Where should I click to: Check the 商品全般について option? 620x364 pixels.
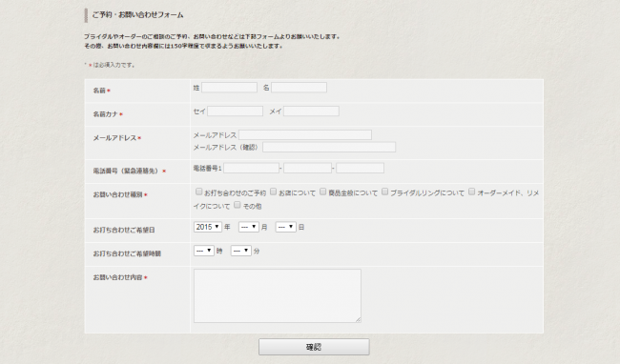[x=323, y=192]
